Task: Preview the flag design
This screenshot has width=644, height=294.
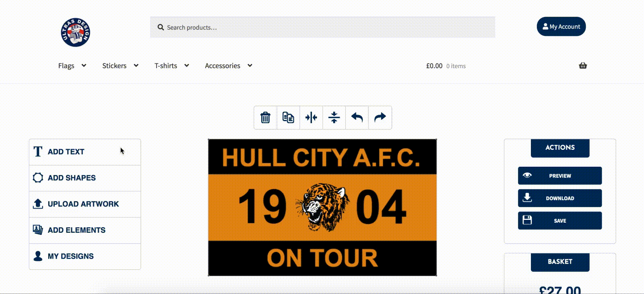Action: coord(560,176)
